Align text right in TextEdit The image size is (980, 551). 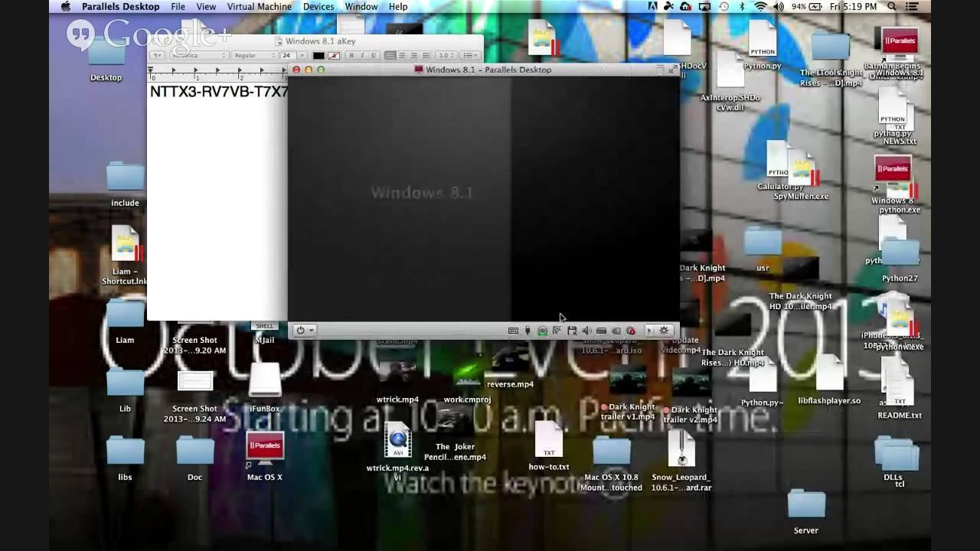(x=413, y=55)
